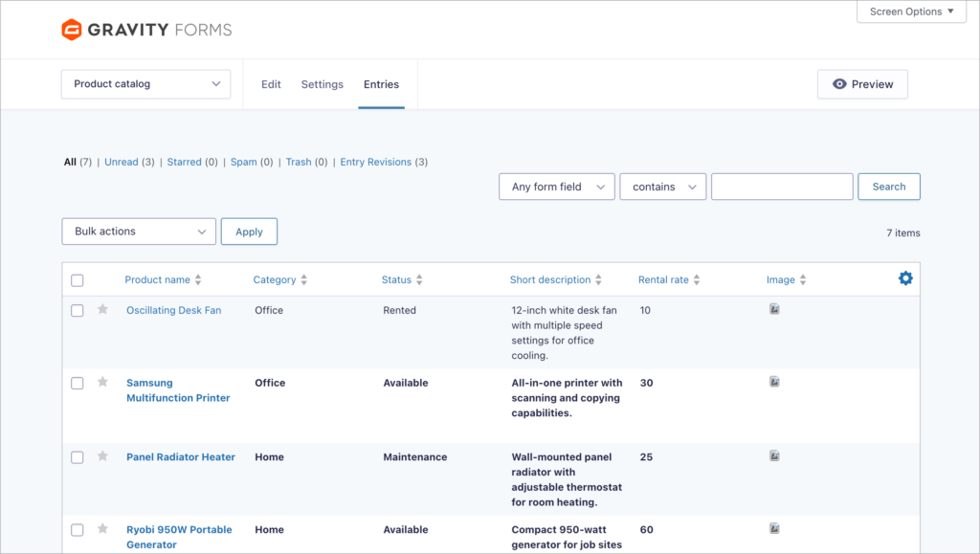Sort entries using Rental rate sort arrows
This screenshot has width=980, height=554.
click(698, 278)
